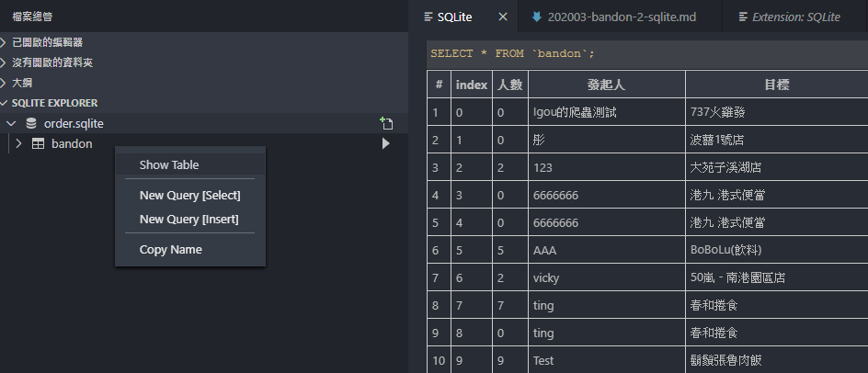
Task: Close the SQLite editor tab
Action: pyautogui.click(x=503, y=17)
